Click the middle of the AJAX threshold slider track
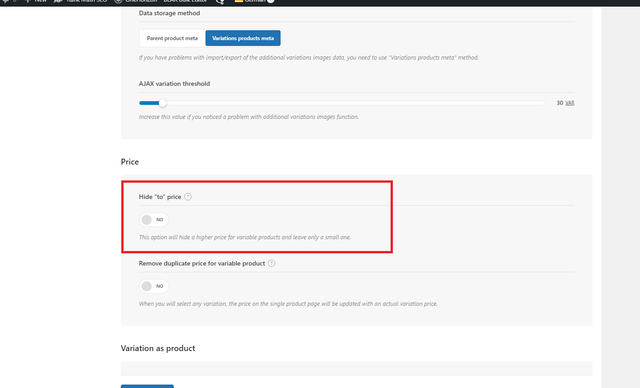The height and width of the screenshot is (388, 640). coord(342,103)
